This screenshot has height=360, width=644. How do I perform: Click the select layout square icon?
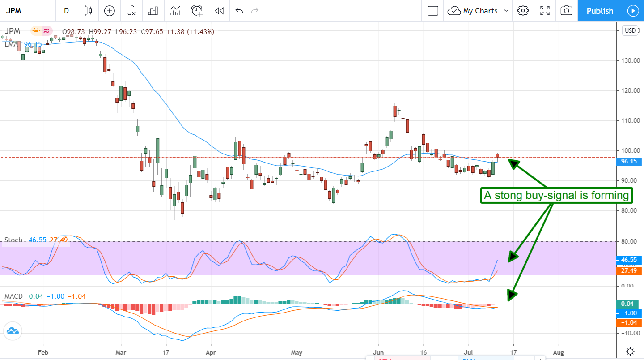tap(432, 11)
